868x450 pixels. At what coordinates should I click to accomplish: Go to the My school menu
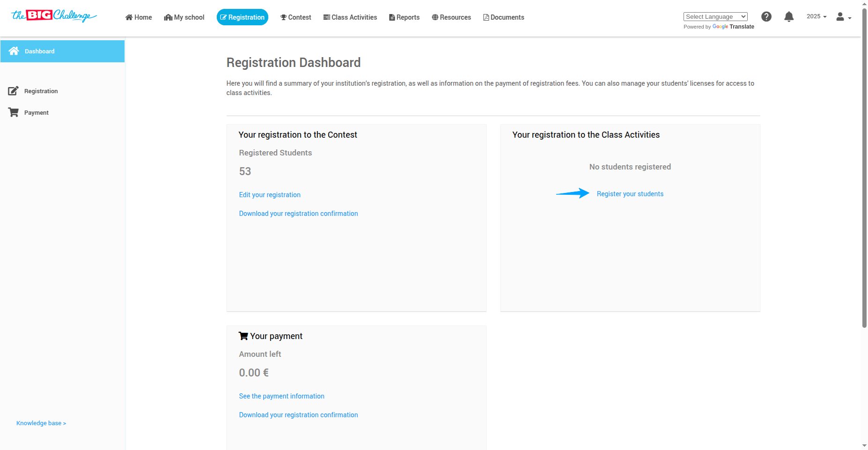pyautogui.click(x=184, y=17)
